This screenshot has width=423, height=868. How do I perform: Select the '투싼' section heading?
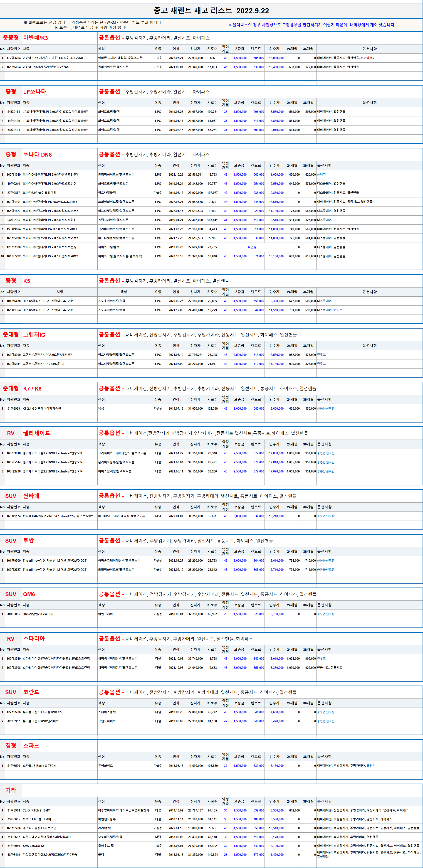click(x=29, y=541)
